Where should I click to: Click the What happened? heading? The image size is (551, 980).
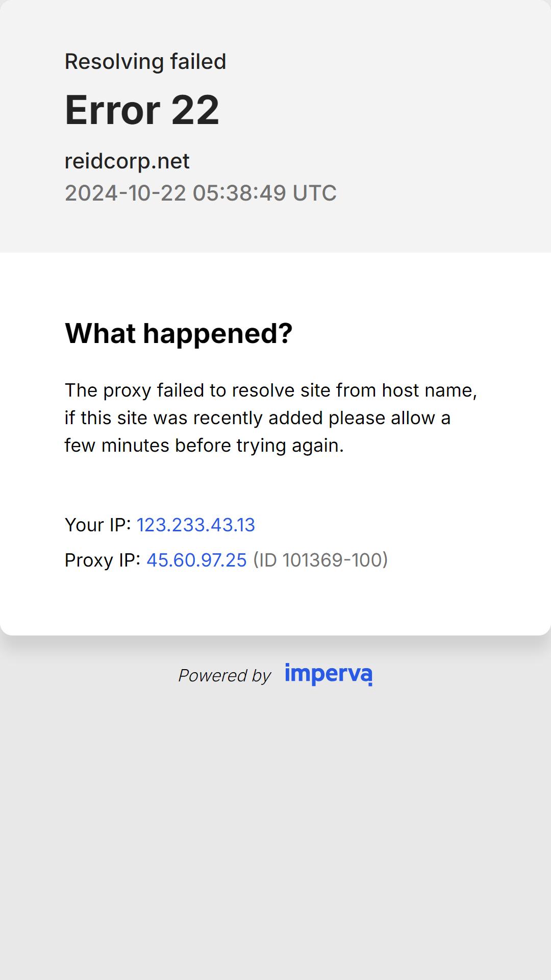[x=179, y=334]
